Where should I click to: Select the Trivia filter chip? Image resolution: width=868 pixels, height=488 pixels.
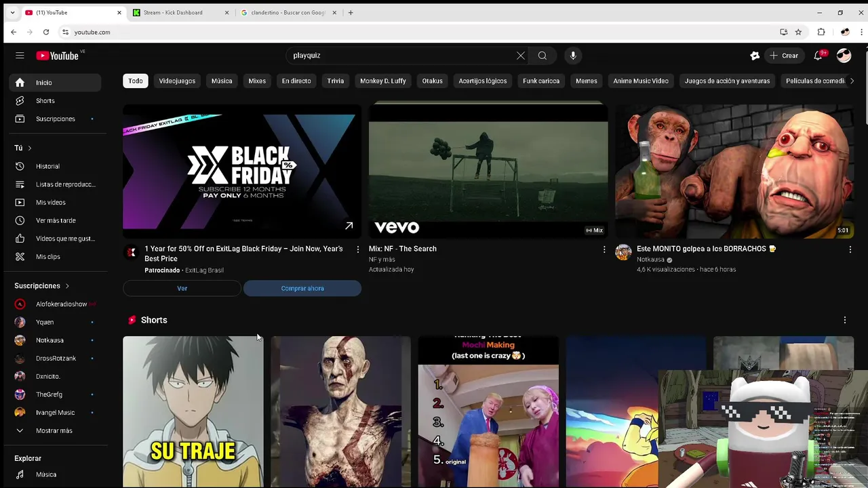(x=336, y=81)
